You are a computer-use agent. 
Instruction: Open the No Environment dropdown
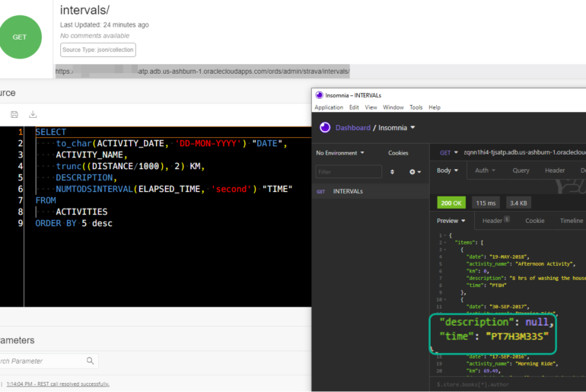[x=339, y=153]
